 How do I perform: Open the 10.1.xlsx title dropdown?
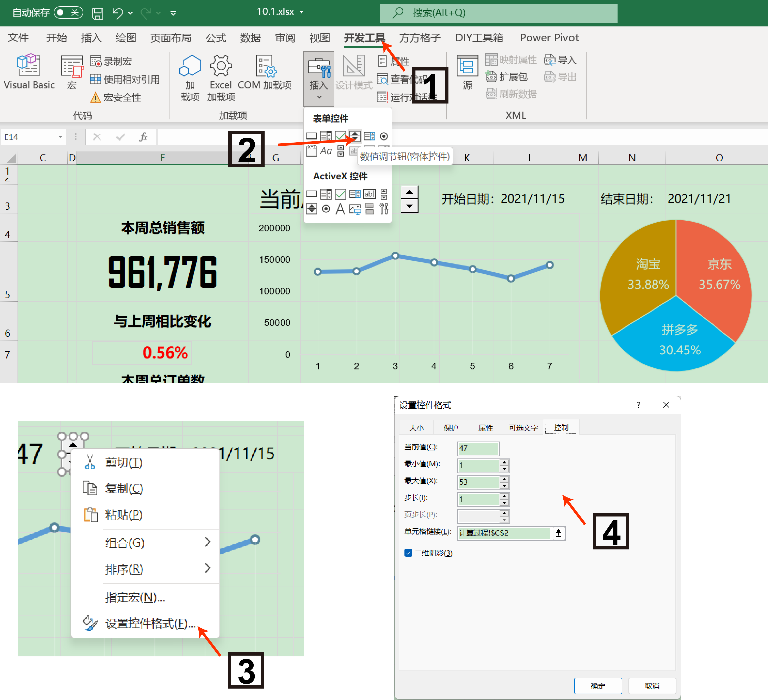[x=301, y=12]
